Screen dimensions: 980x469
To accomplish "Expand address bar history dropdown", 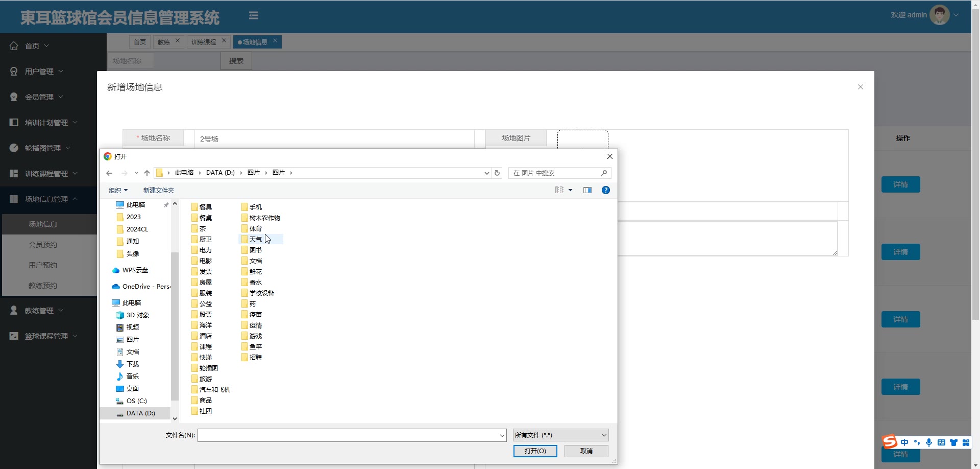I will pos(486,173).
